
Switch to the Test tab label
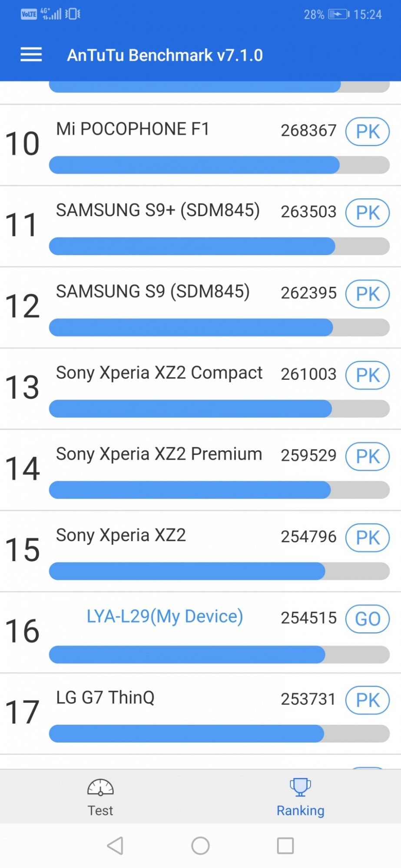[100, 810]
